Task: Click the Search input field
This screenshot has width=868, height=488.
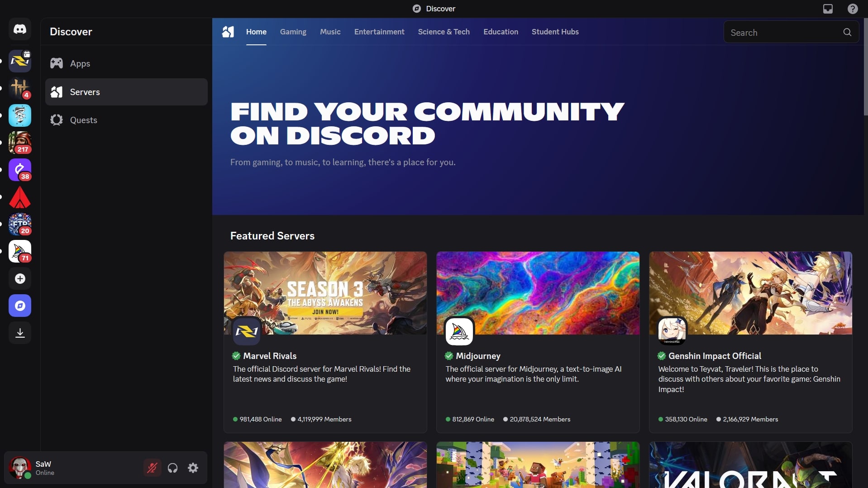Action: tap(791, 32)
